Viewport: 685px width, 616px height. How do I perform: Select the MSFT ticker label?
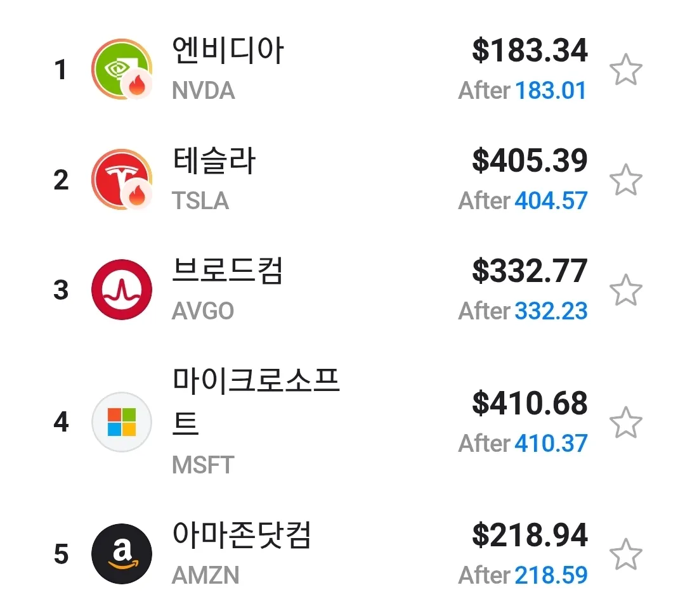pyautogui.click(x=203, y=465)
